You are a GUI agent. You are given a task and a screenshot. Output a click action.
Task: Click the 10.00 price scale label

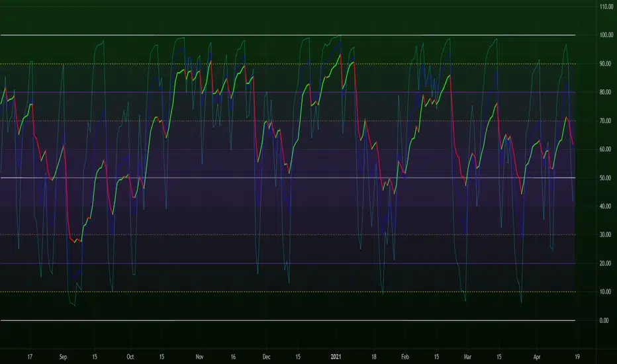point(605,292)
